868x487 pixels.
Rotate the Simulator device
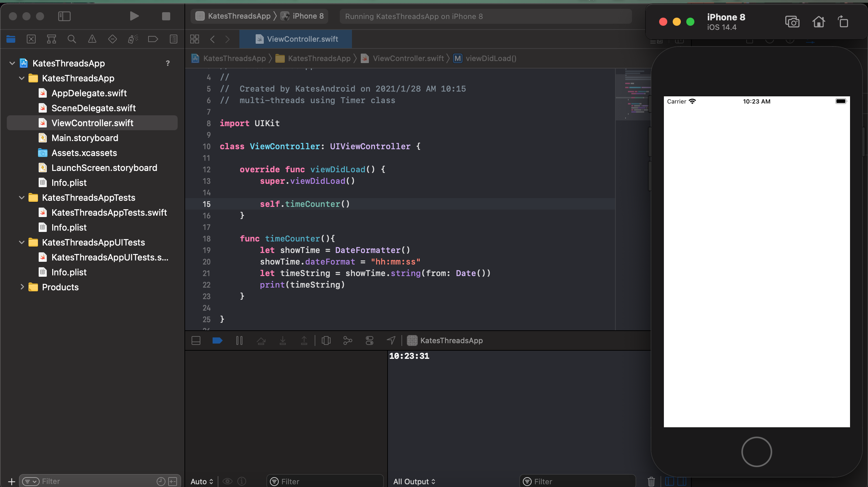click(x=843, y=22)
